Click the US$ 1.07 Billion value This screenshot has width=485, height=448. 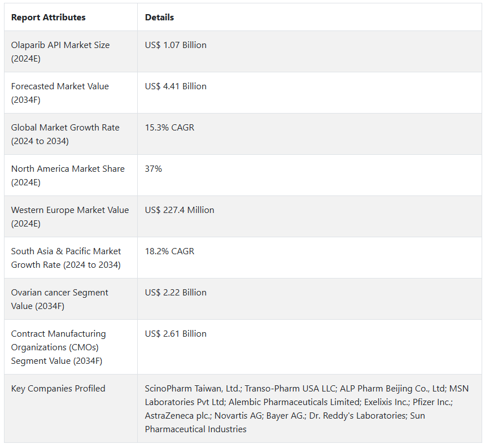[176, 45]
